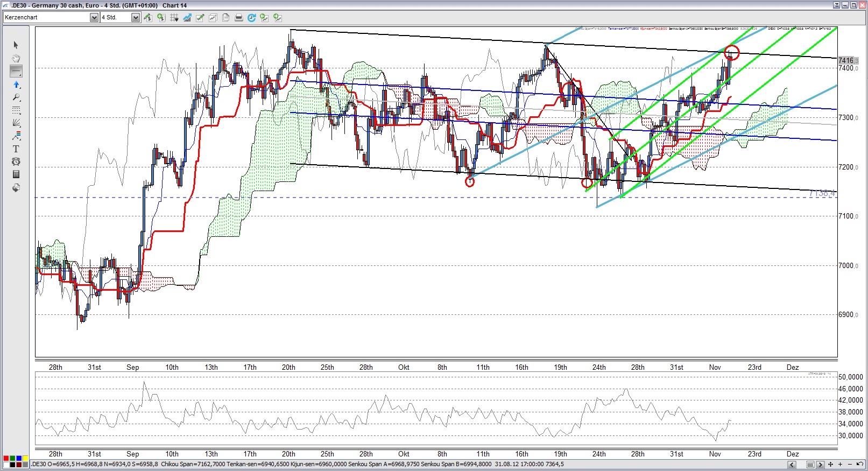Screen dimensions: 868x471
Task: Select the magnifier zoom tool
Action: tap(16, 97)
